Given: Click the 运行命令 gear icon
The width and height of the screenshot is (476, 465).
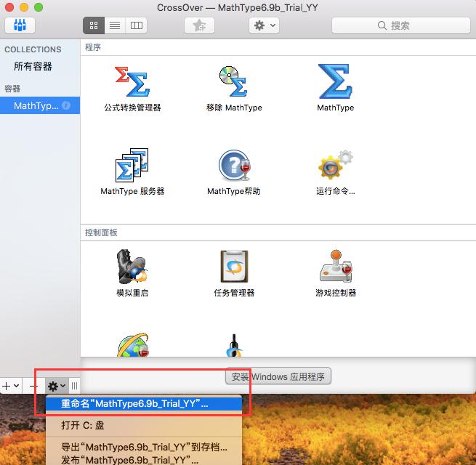Looking at the screenshot, I should coord(335,166).
